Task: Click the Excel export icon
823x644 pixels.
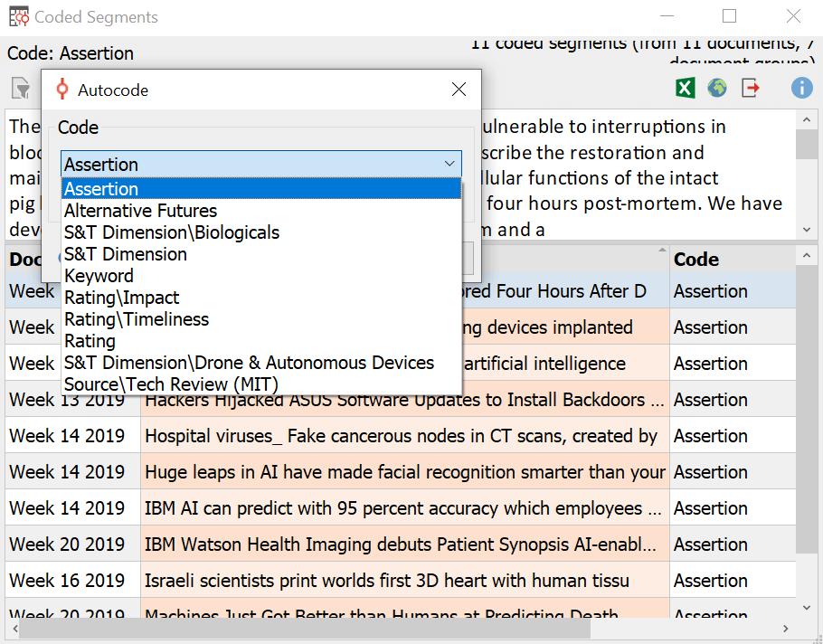Action: (x=686, y=88)
